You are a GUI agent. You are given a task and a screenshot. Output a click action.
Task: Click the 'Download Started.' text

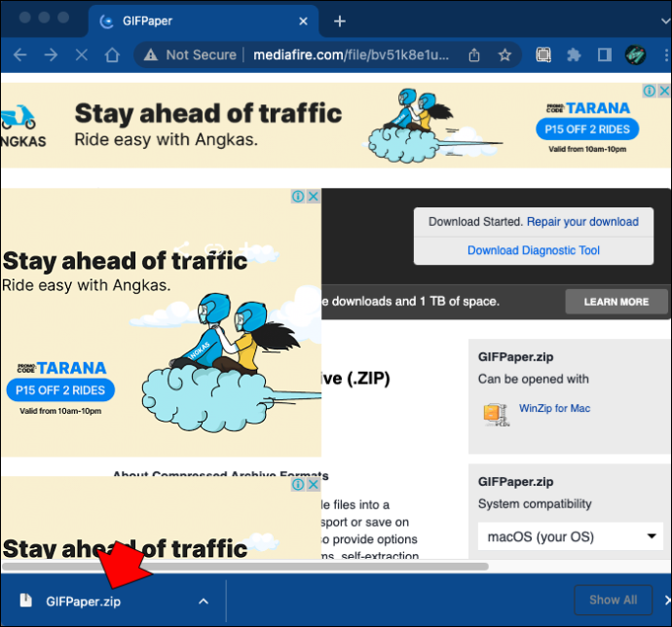pyautogui.click(x=475, y=222)
